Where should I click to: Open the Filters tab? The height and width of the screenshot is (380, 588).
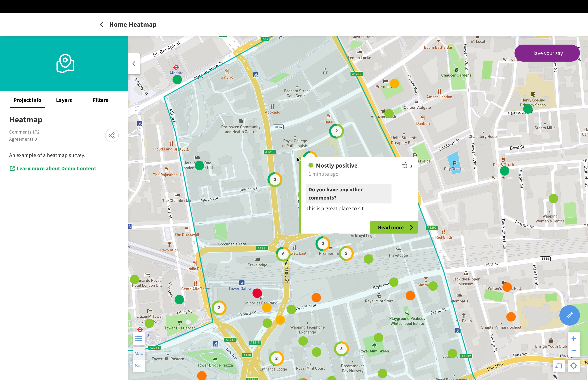(x=100, y=100)
